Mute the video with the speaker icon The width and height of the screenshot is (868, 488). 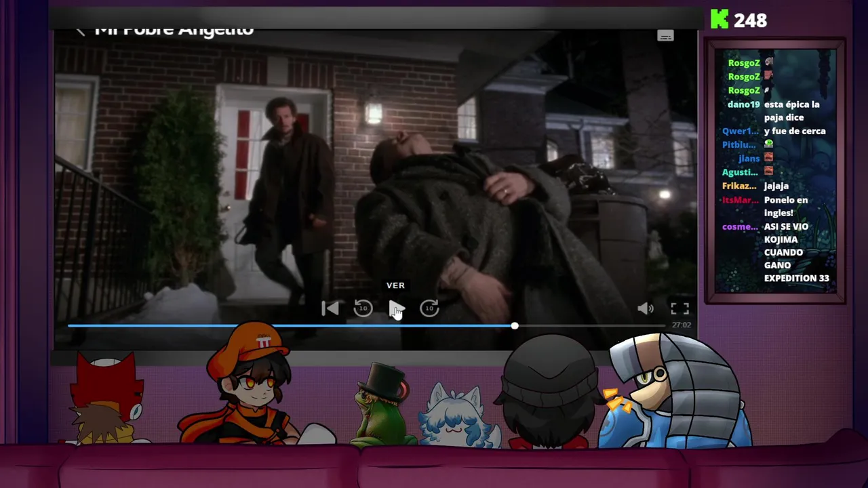click(646, 309)
